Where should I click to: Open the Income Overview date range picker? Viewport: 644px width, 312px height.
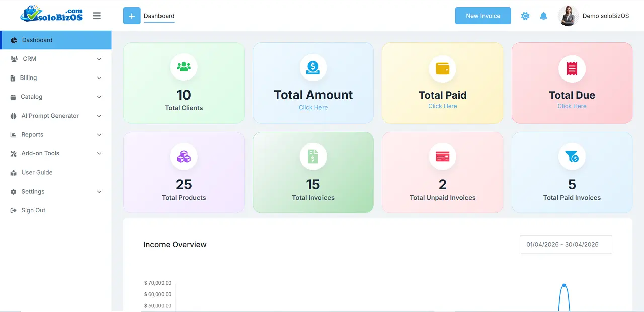click(566, 244)
